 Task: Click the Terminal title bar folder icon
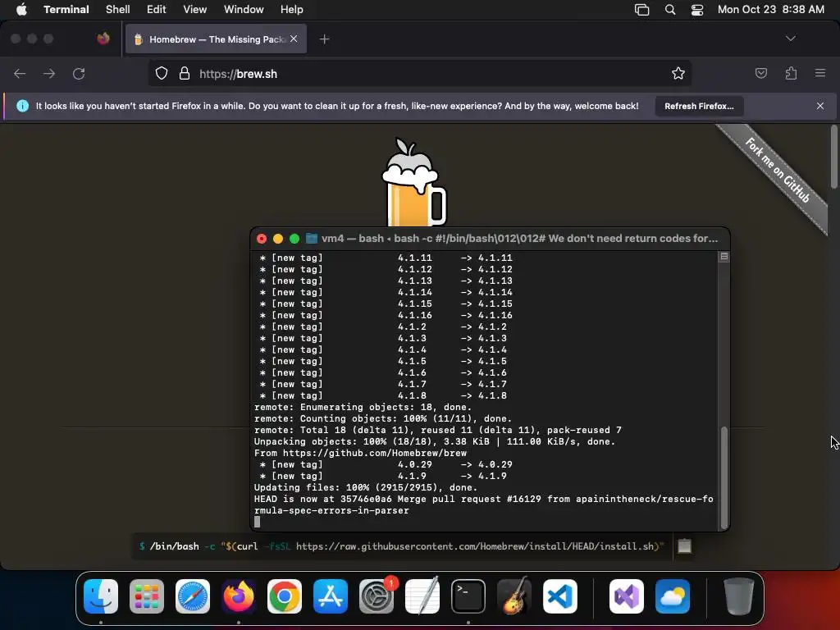(x=311, y=238)
